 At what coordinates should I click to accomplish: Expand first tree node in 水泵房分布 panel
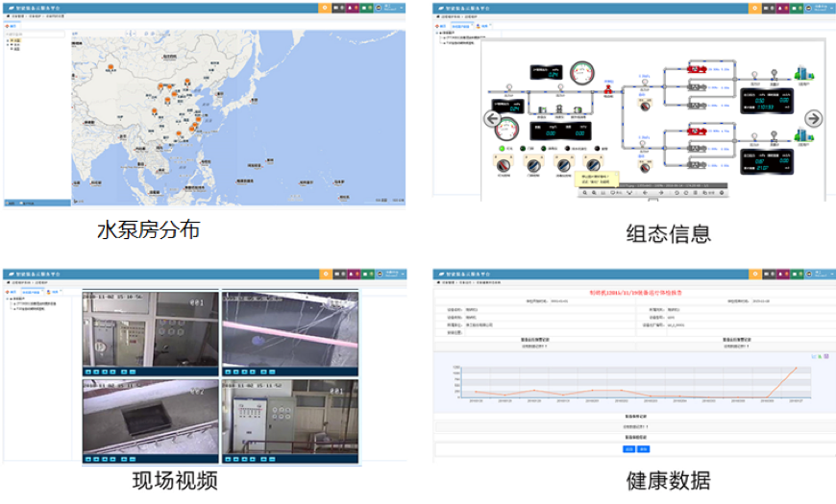pos(8,40)
